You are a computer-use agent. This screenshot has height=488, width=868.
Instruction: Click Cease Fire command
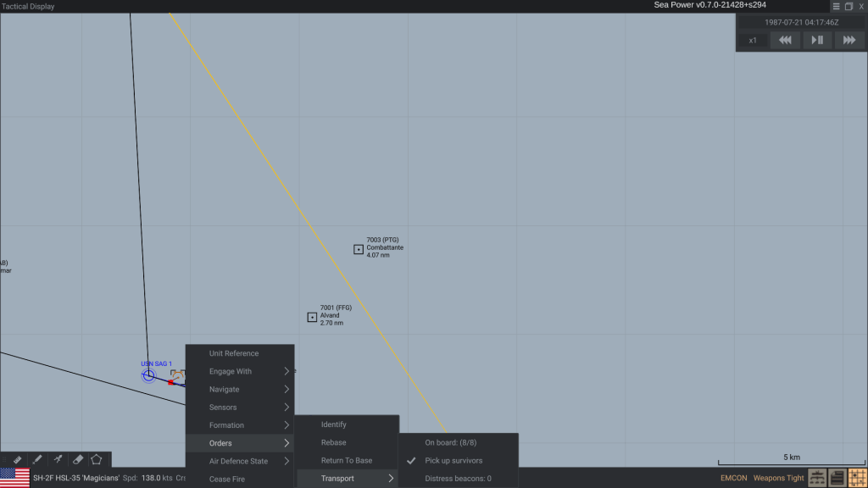tap(227, 480)
